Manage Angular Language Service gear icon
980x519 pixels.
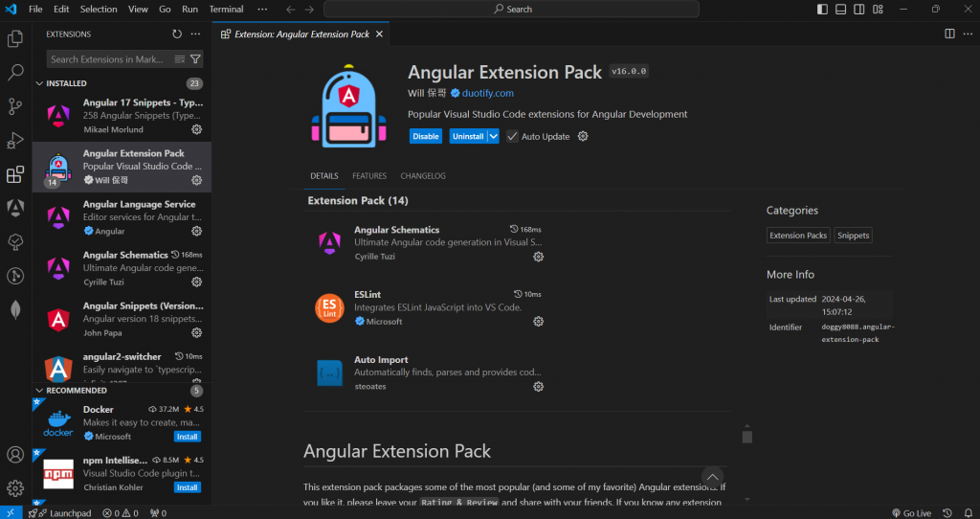tap(197, 231)
